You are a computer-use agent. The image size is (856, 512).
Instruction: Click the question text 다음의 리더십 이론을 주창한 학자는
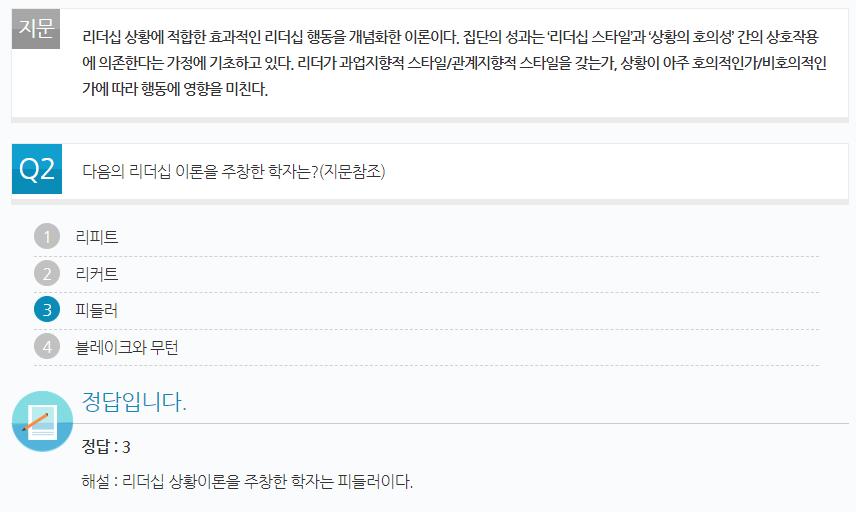click(200, 171)
